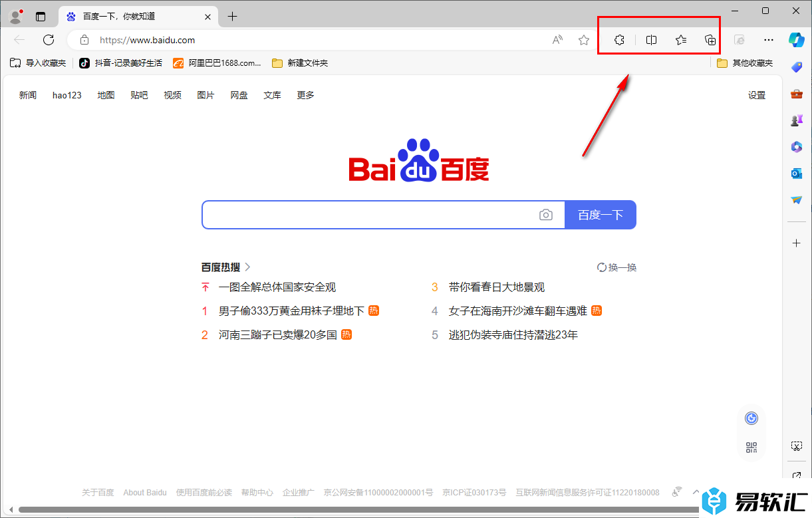Open the Tools briefcase sidebar icon
This screenshot has height=518, width=812.
coord(796,94)
